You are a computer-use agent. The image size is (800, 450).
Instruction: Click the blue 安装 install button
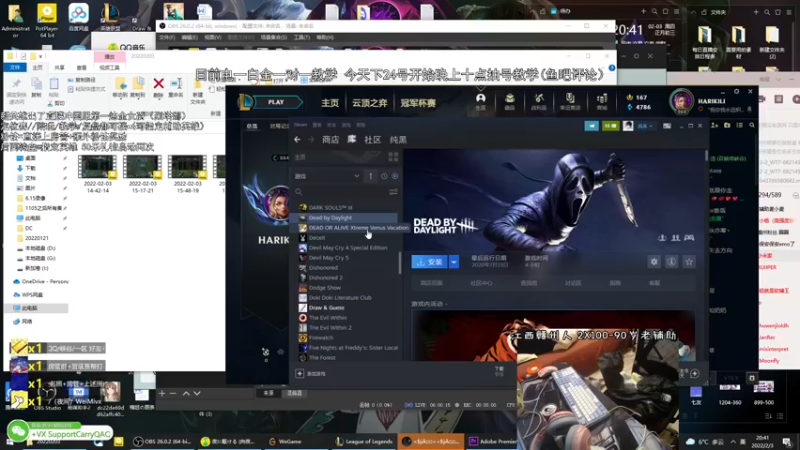430,262
